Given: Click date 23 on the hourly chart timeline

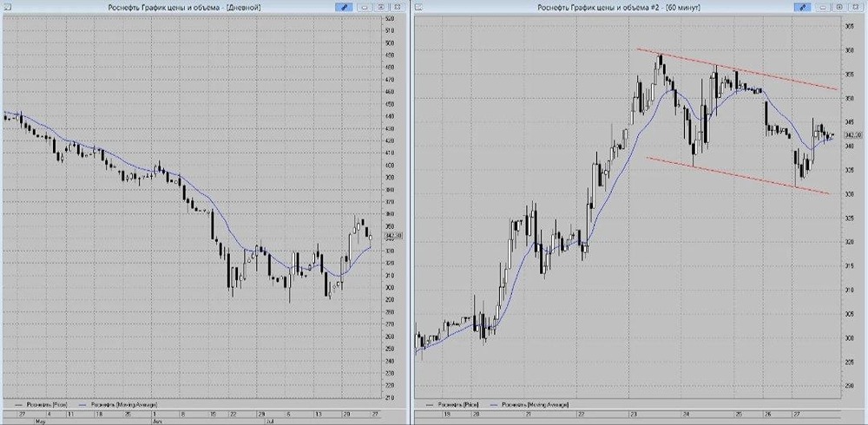Looking at the screenshot, I should [634, 414].
